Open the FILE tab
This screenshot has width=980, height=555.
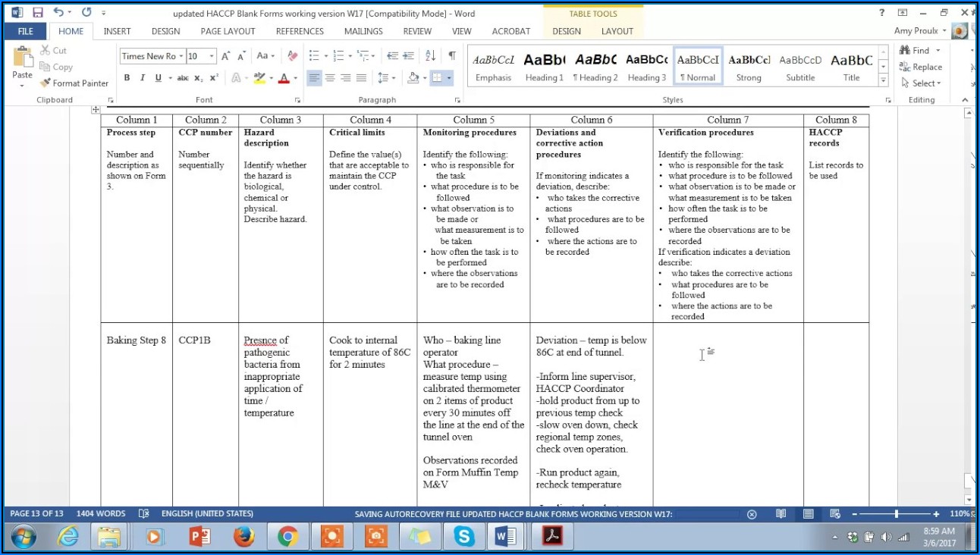[x=26, y=31]
